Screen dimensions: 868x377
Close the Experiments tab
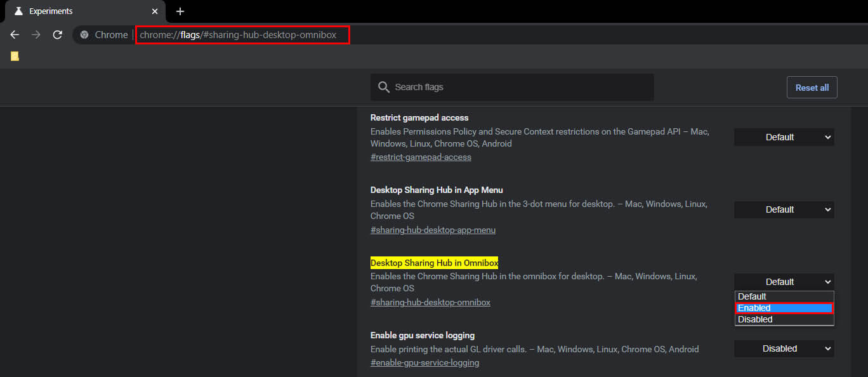pos(155,11)
